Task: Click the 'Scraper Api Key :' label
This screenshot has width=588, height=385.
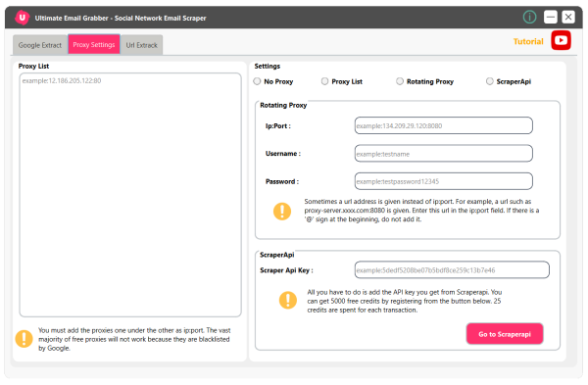Action: click(x=286, y=270)
